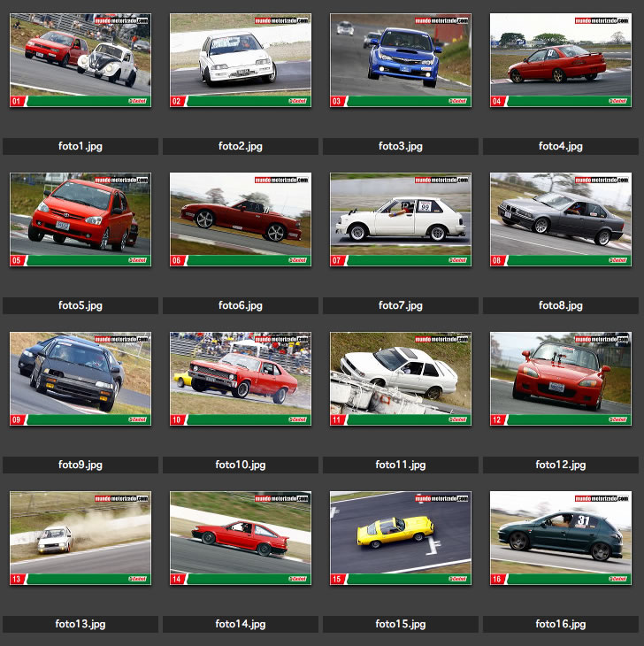Select the foto14.jpg caption label
Viewport: 644px width, 646px height.
point(241,624)
